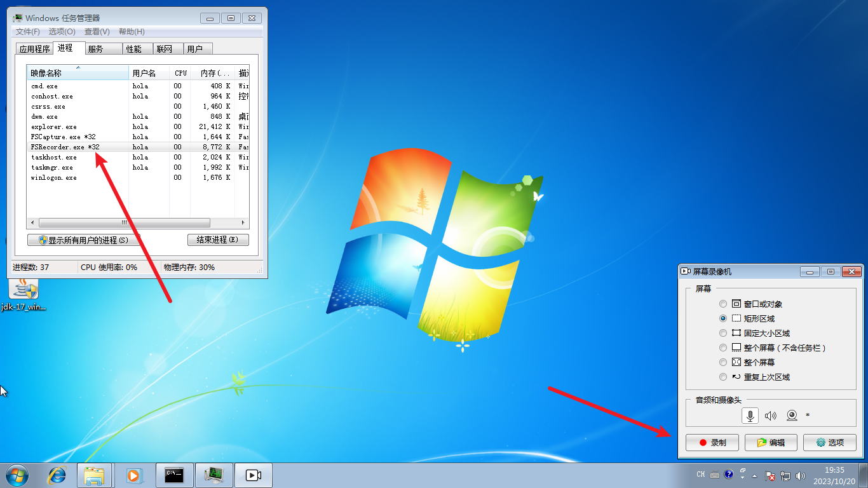Toggle the microphone audio icon in 屏幕录像机
The image size is (868, 488).
point(750,415)
